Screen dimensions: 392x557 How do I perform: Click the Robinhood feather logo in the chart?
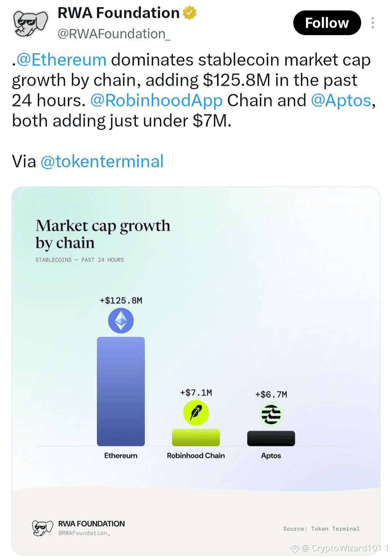tap(196, 413)
